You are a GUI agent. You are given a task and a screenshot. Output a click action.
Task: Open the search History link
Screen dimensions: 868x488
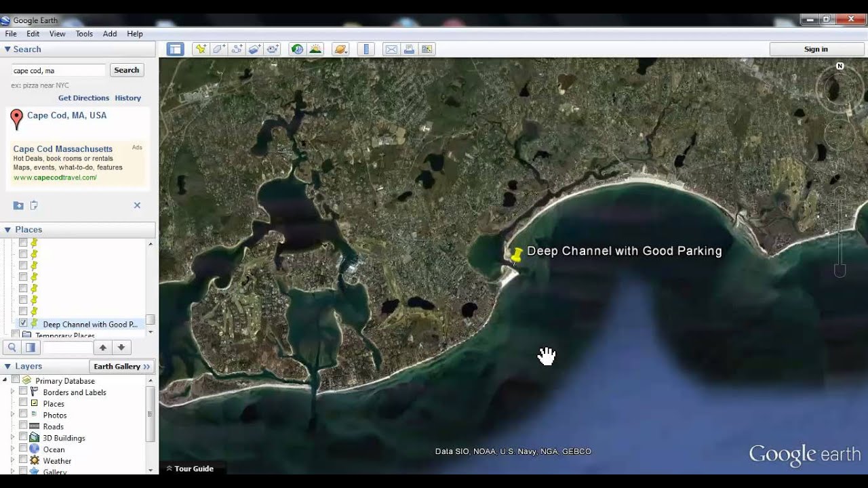(128, 98)
